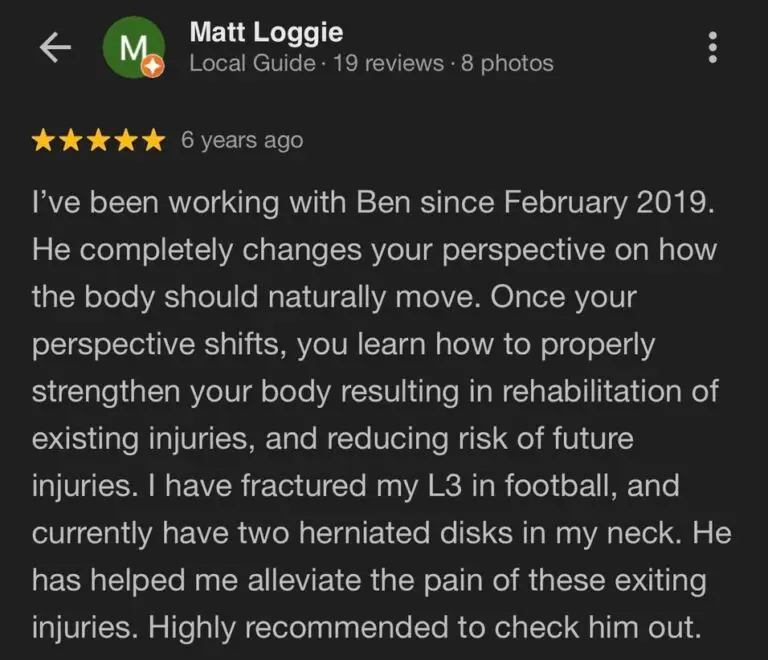View the reviewer's 8 photos
Viewport: 768px width, 660px height.
click(x=507, y=64)
